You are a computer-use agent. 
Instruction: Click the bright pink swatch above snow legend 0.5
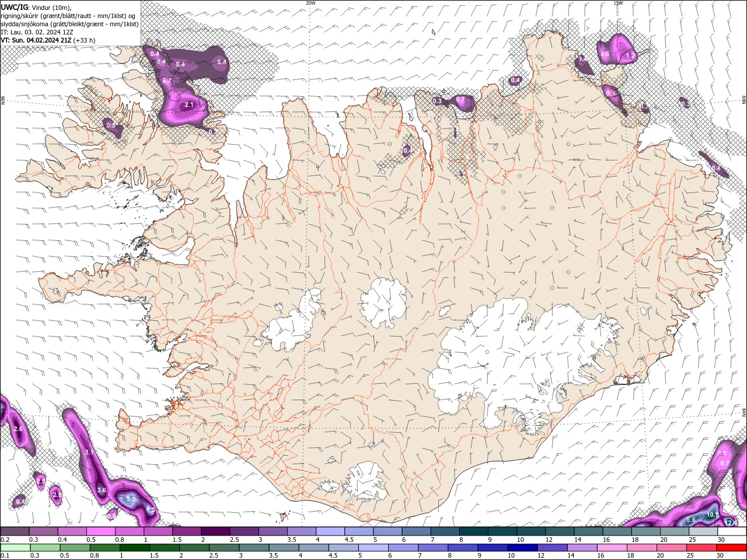pos(100,531)
